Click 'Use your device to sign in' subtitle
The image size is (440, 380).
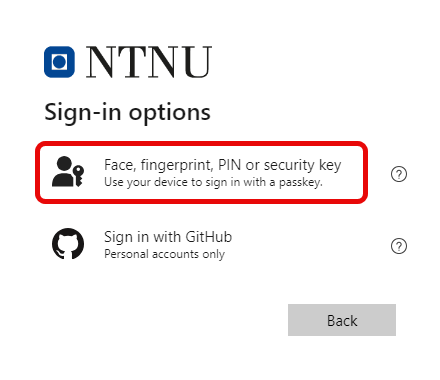click(x=213, y=182)
